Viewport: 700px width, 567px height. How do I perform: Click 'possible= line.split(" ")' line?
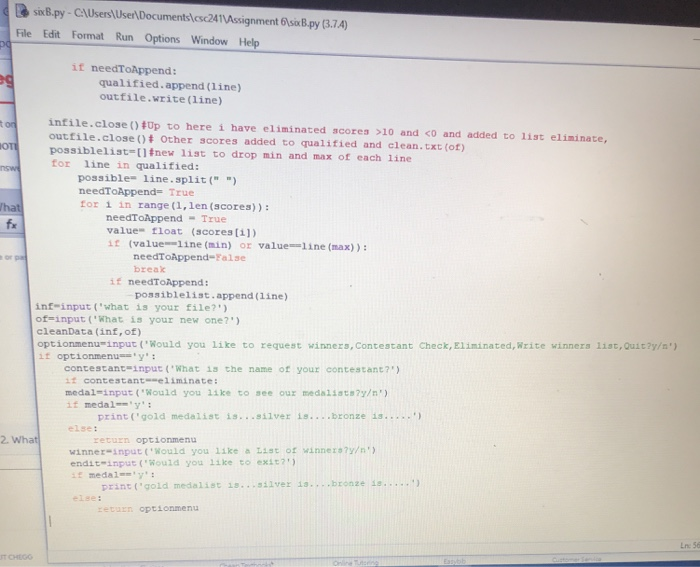click(157, 179)
